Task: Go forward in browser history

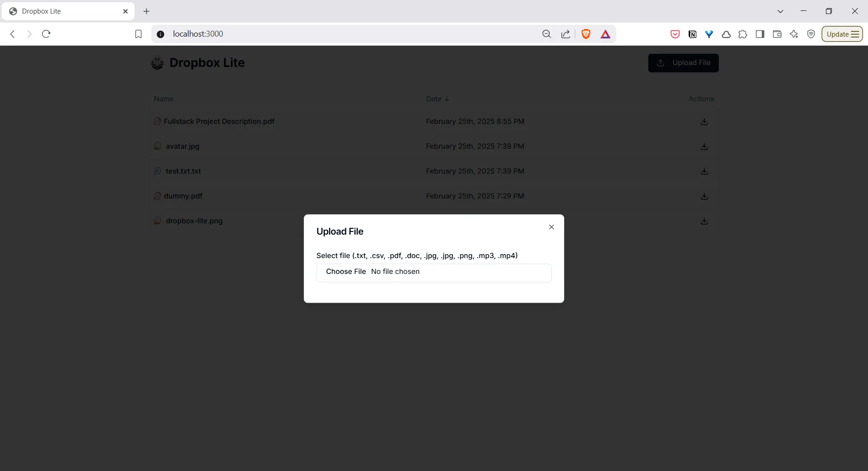Action: pyautogui.click(x=29, y=34)
